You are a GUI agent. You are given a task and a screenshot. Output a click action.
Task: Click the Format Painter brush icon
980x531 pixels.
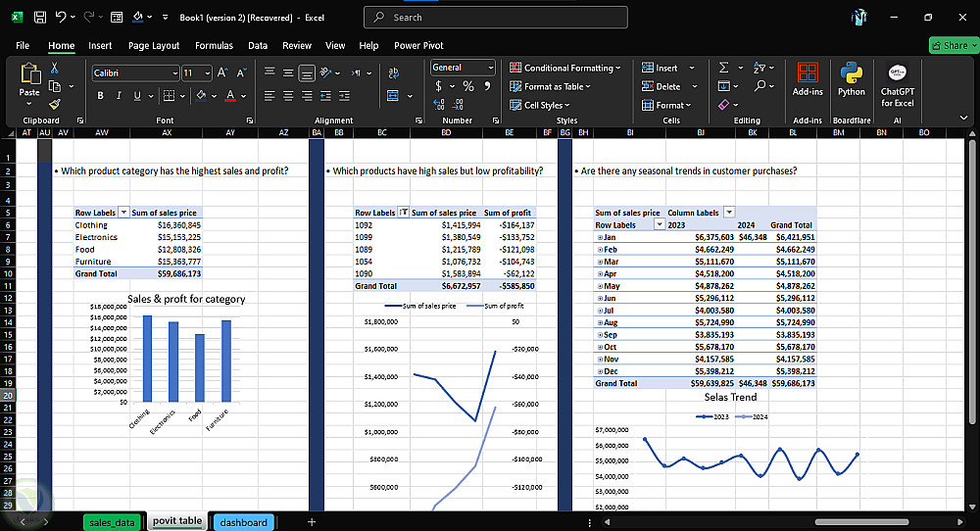(55, 103)
